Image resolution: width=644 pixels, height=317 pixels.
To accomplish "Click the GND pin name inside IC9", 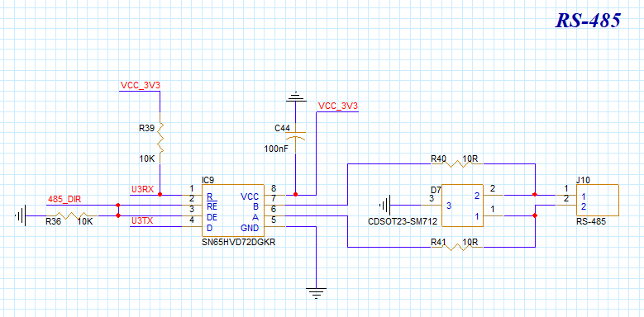I will pos(250,228).
